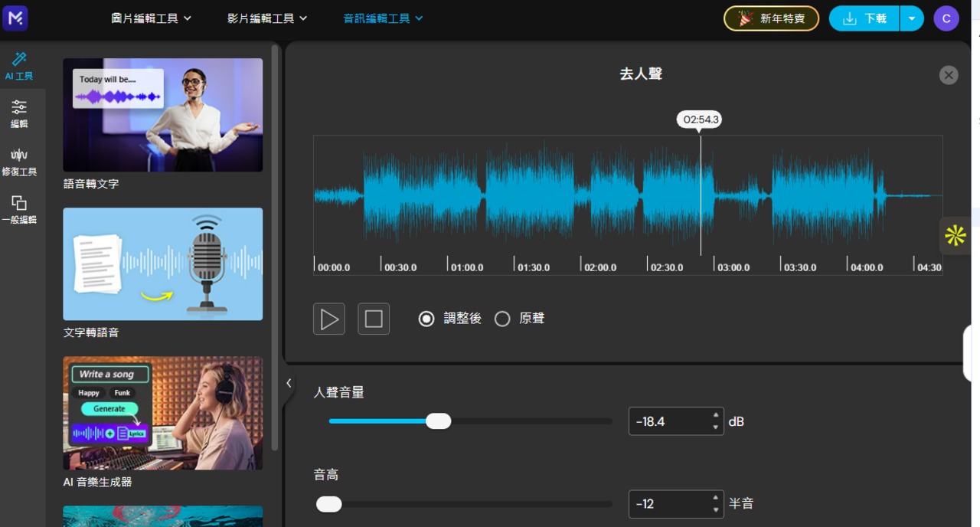
Task: Select the 原聲 radio option
Action: click(x=502, y=319)
